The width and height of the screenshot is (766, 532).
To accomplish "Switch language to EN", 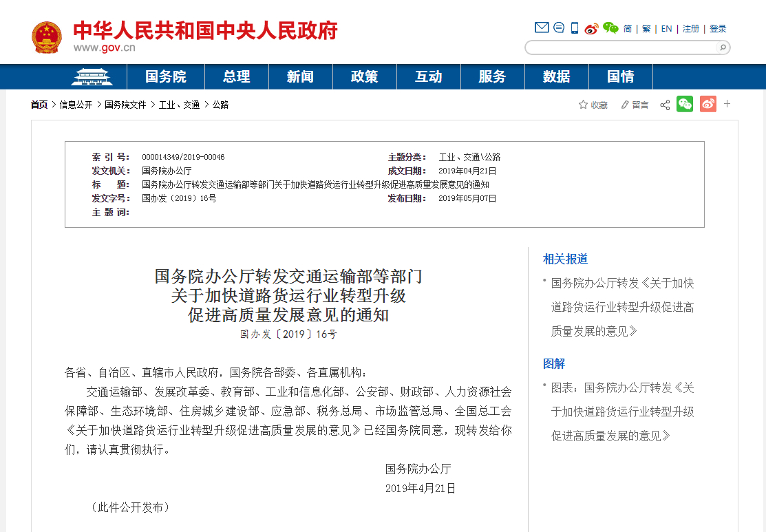I will tap(666, 29).
